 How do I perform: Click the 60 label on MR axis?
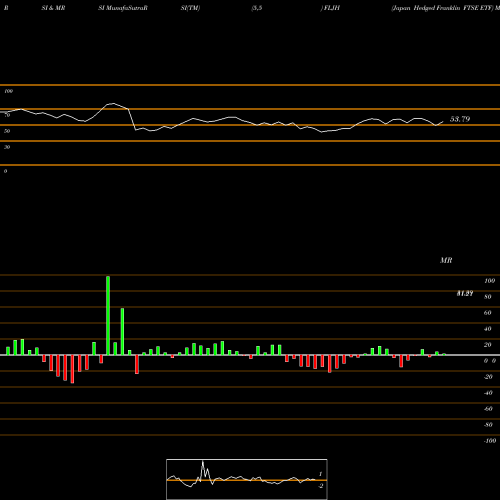[x=488, y=313]
